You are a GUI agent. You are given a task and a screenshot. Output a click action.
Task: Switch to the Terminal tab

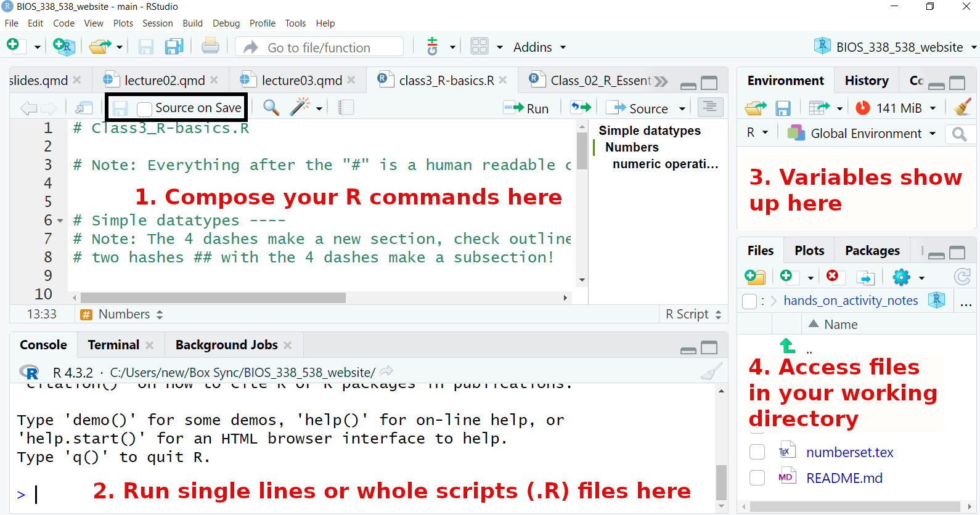pyautogui.click(x=113, y=345)
